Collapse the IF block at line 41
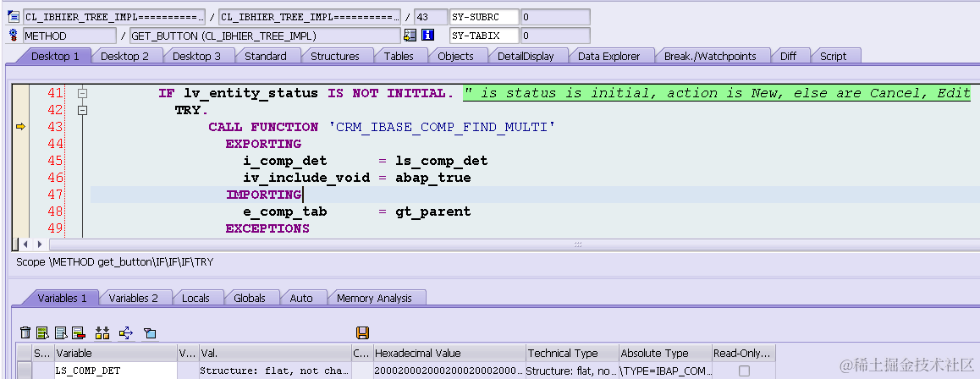 (x=82, y=94)
